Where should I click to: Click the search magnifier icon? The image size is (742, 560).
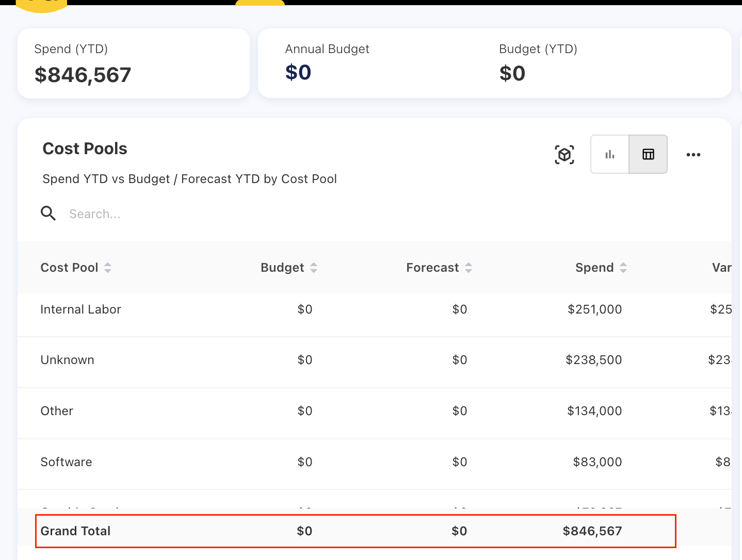[x=49, y=213]
